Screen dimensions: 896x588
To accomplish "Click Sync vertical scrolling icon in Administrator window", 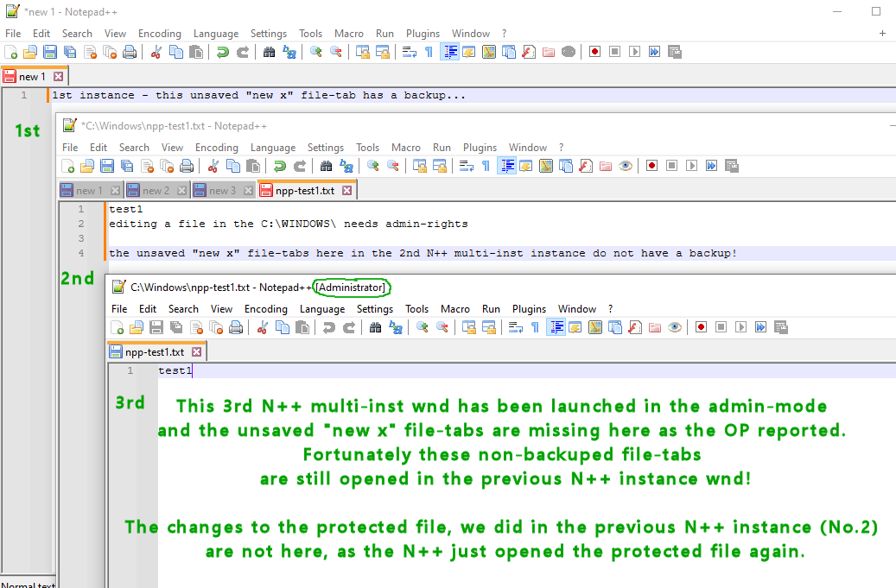I will tap(469, 328).
